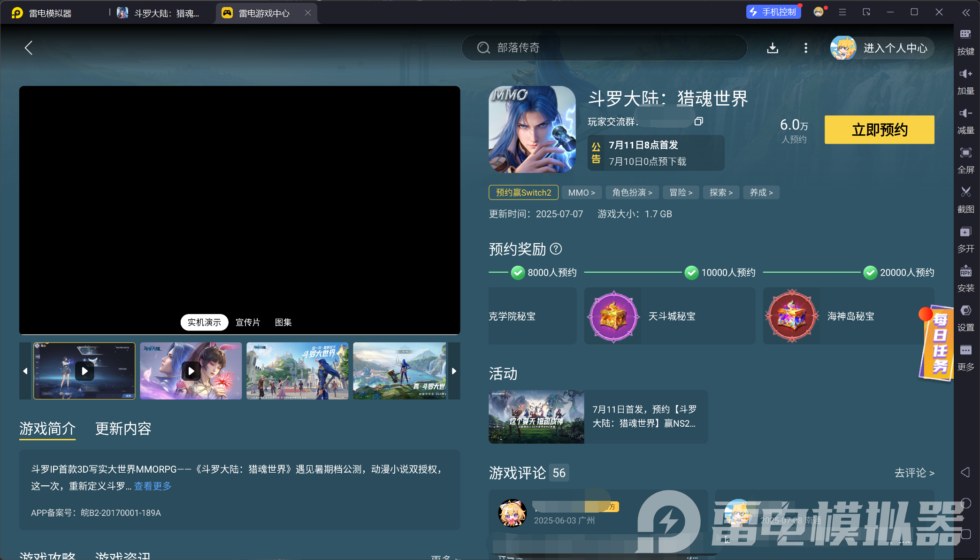Expand the 角色扮演 category tag
This screenshot has height=560, width=980.
point(632,192)
